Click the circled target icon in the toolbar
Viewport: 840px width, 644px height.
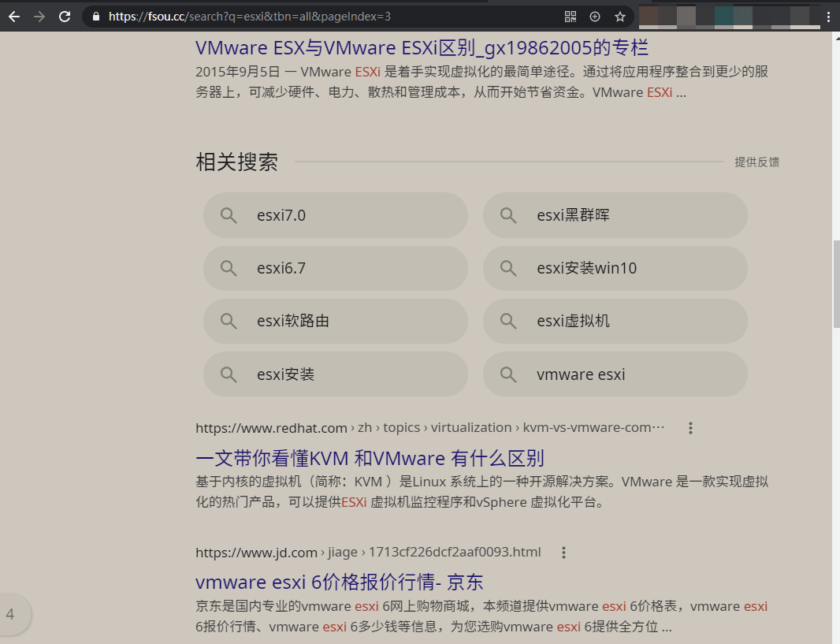594,16
